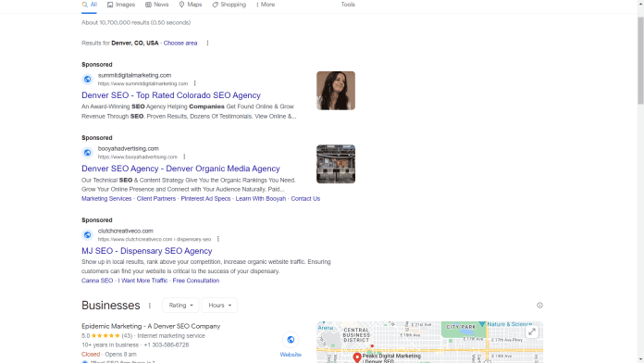Viewport: 644px width, 363px height.
Task: Open the Rating filter dropdown
Action: 180,306
